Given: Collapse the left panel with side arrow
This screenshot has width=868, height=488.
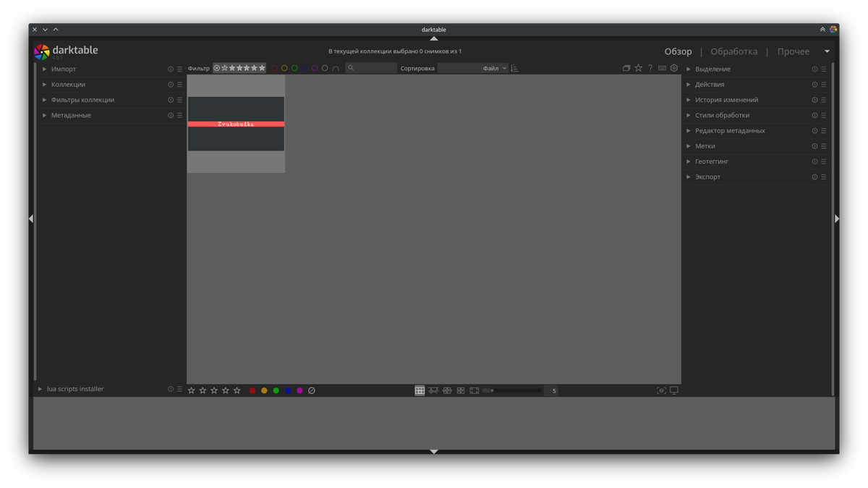Looking at the screenshot, I should (x=30, y=219).
